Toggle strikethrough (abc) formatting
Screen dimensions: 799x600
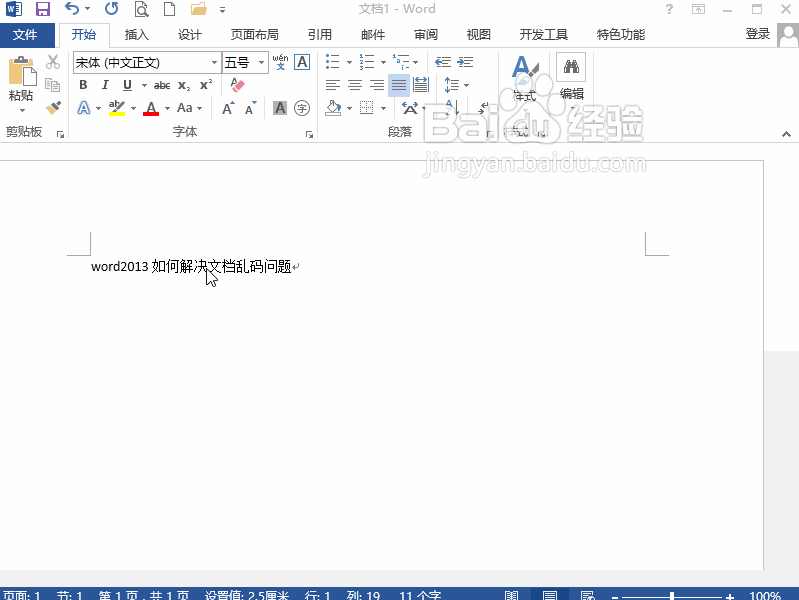coord(162,85)
